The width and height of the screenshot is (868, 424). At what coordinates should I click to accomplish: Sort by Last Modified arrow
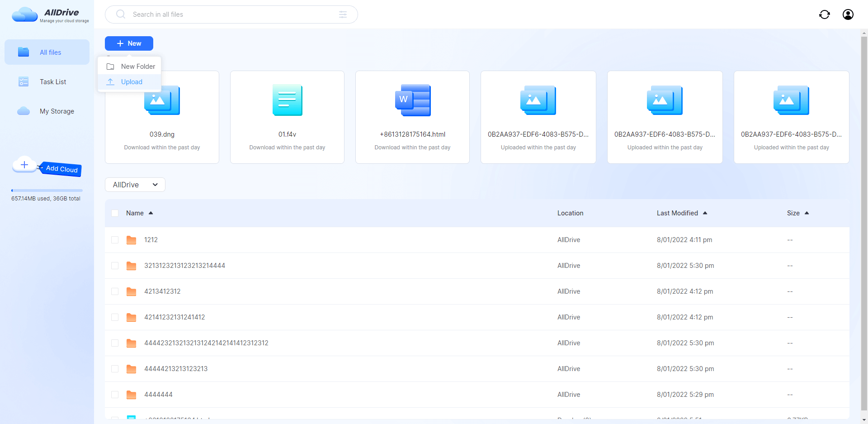(x=705, y=213)
